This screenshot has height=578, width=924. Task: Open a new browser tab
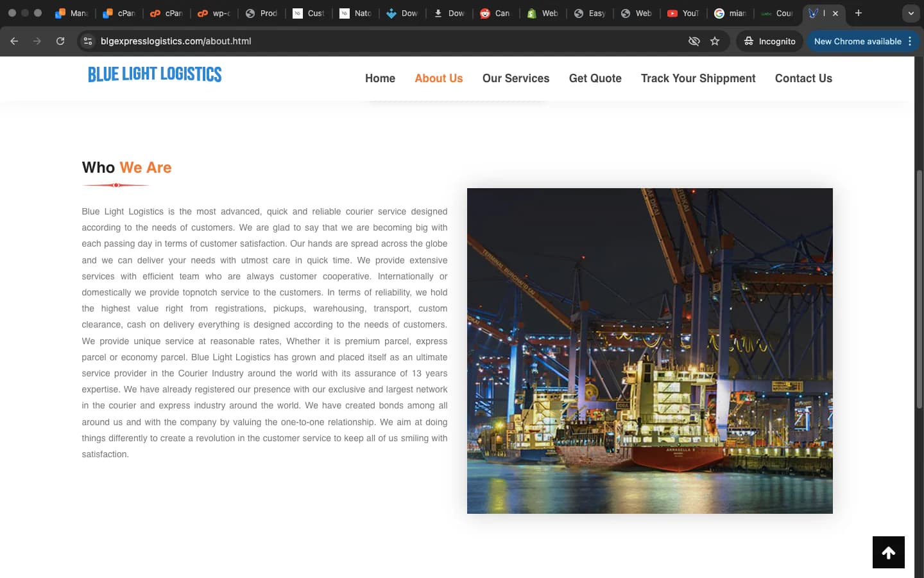click(858, 13)
